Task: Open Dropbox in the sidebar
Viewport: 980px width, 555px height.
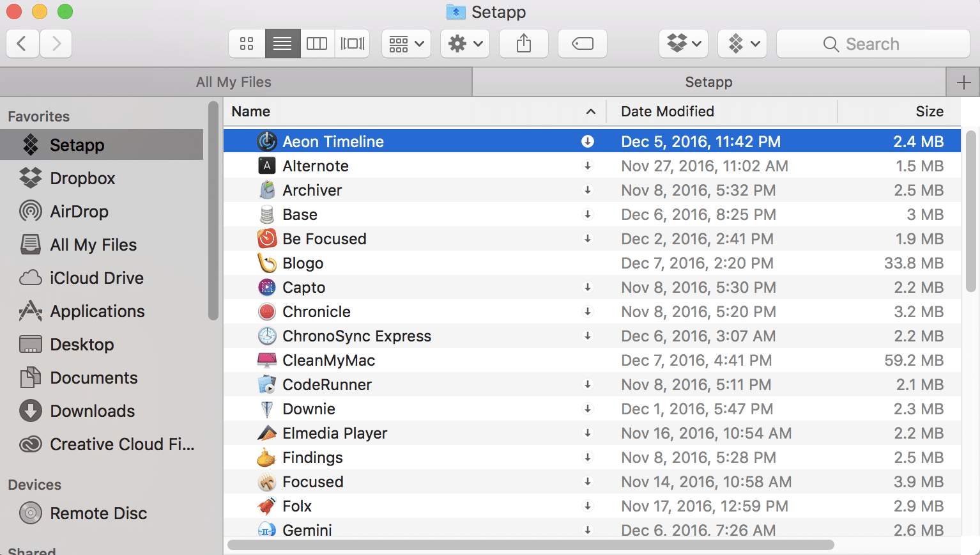Action: pos(102,178)
